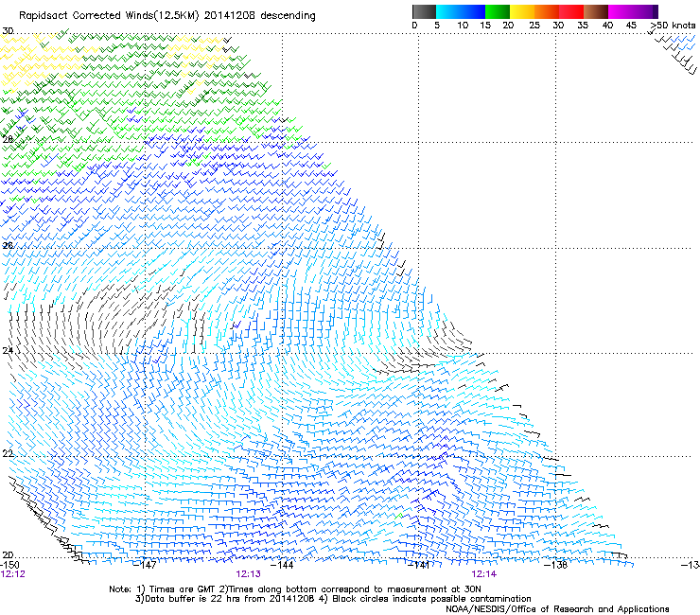Click the longitude label -138

556,565
